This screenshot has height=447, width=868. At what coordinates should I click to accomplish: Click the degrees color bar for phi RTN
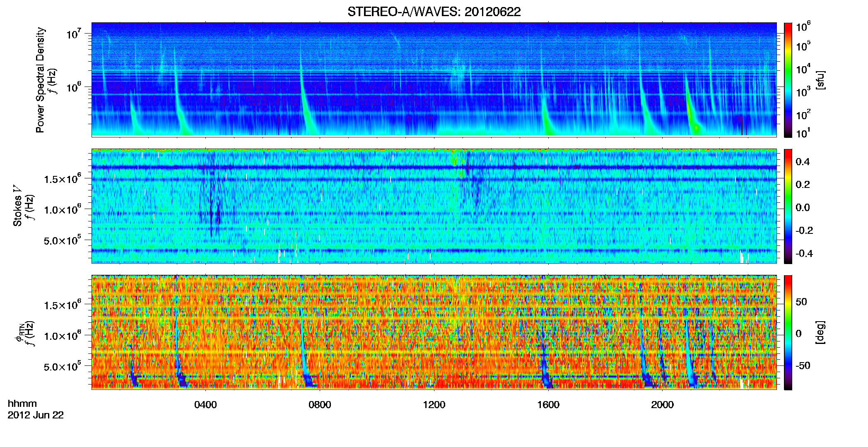[x=788, y=332]
